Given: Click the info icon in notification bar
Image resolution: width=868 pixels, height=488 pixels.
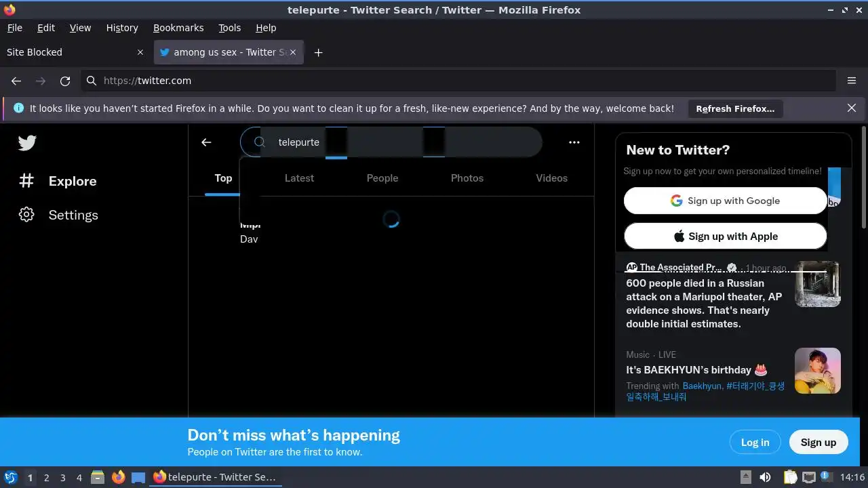Looking at the screenshot, I should tap(18, 108).
